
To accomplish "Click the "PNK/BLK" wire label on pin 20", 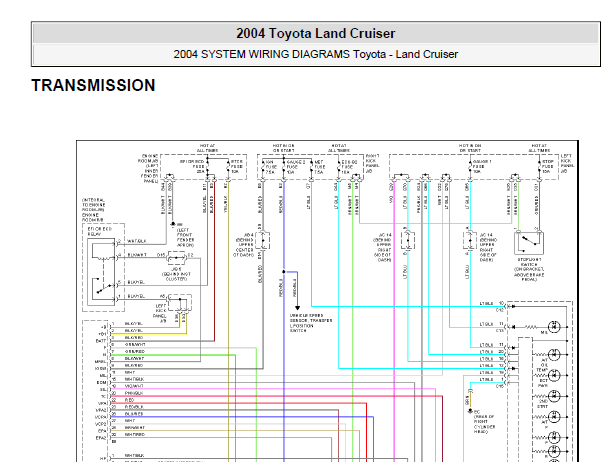I will [134, 393].
